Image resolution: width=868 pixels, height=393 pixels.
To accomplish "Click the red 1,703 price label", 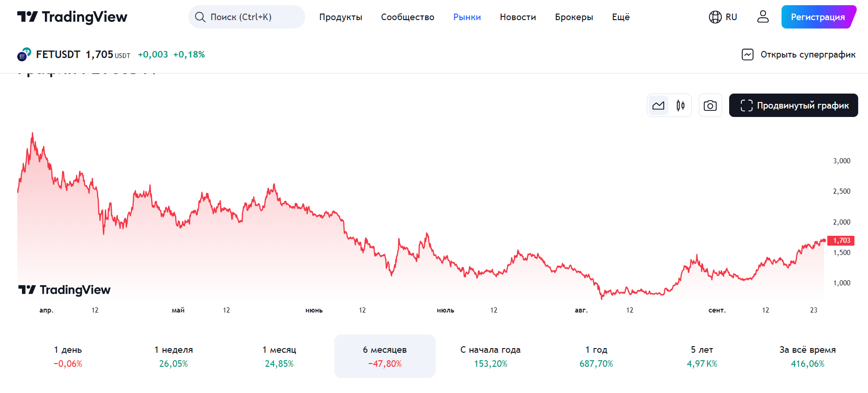I will click(x=841, y=240).
